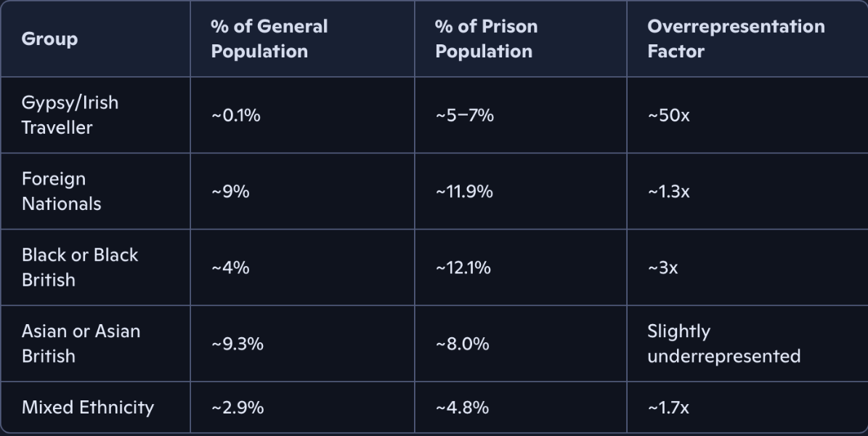
Task: Click the ~1.3x overrepresentation factor cell
Action: click(x=668, y=192)
